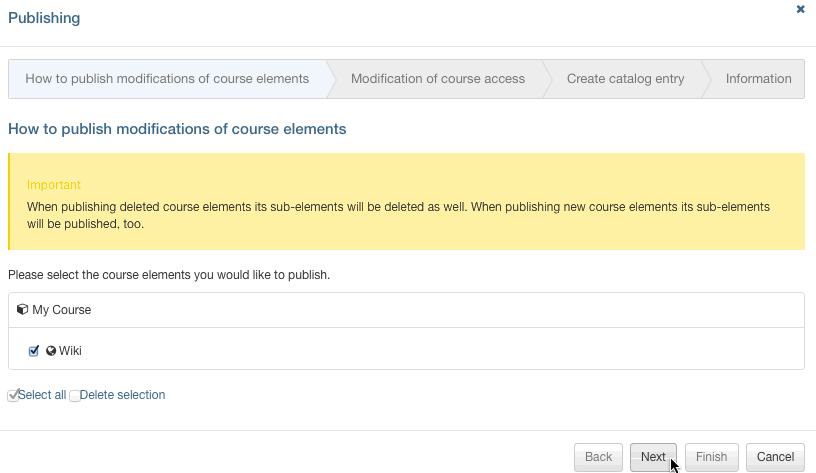Viewport: 816px width, 473px height.
Task: Click the Finish button
Action: click(x=711, y=457)
